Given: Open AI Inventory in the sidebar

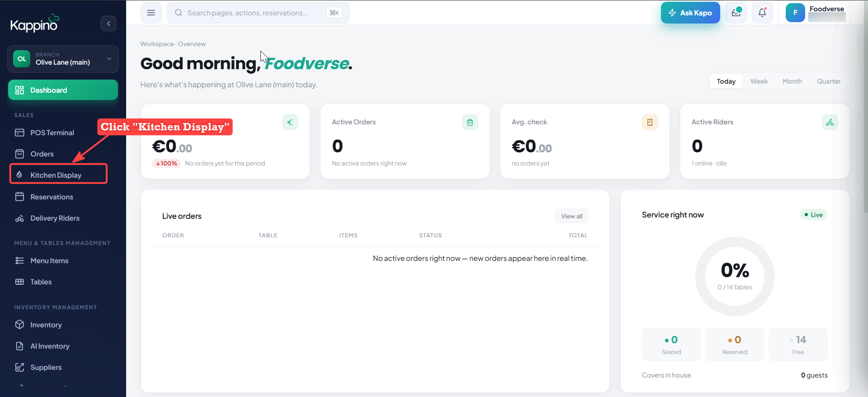Looking at the screenshot, I should (63, 346).
